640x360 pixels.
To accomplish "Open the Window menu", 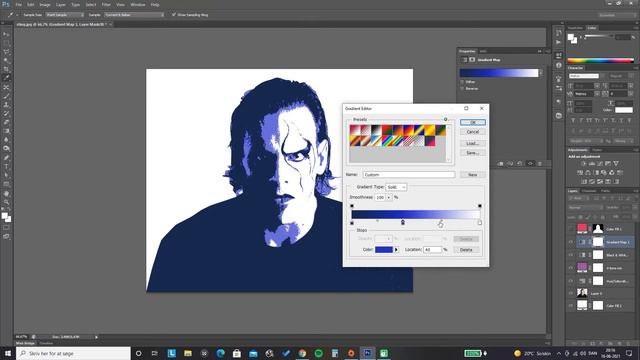I will coord(138,4).
